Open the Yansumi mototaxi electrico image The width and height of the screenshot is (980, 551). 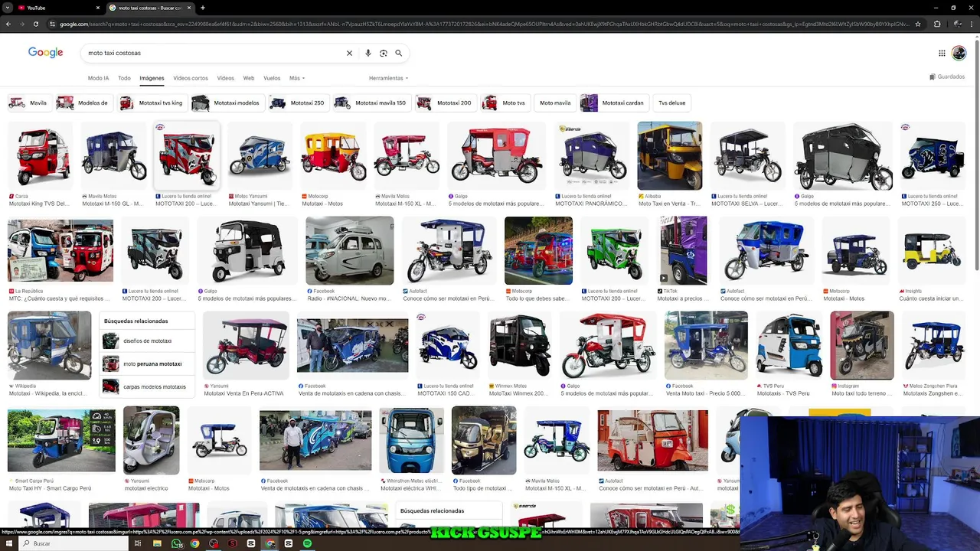point(152,440)
